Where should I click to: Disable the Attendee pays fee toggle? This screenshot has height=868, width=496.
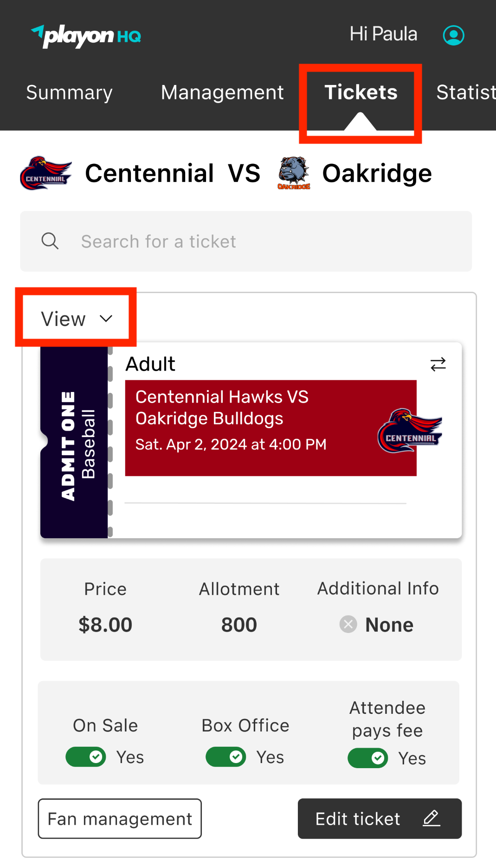coord(367,758)
